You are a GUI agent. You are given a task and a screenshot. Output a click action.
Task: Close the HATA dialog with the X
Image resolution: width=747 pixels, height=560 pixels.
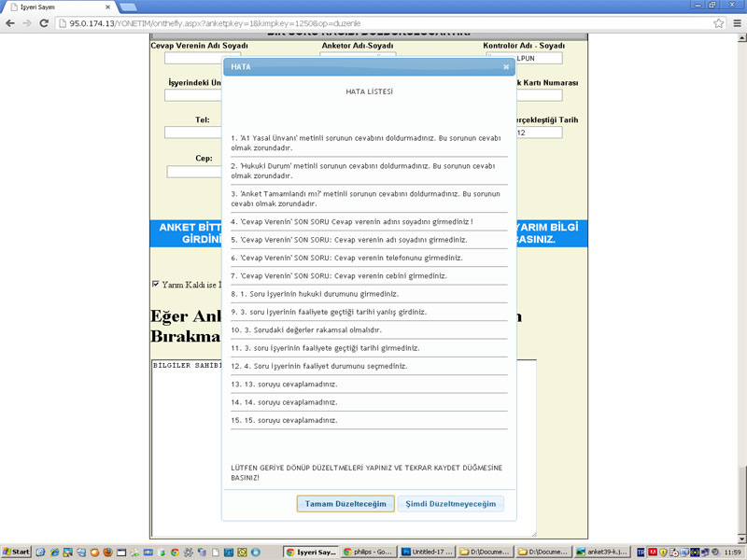point(506,67)
